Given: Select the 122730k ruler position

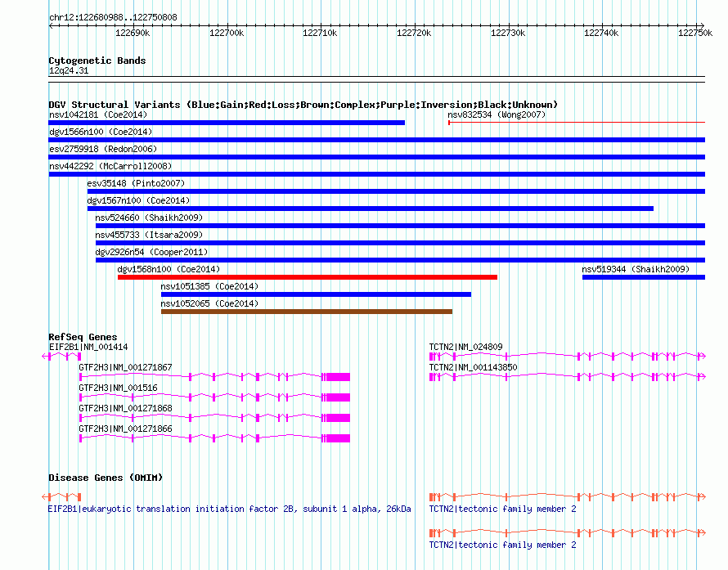Looking at the screenshot, I should [509, 33].
